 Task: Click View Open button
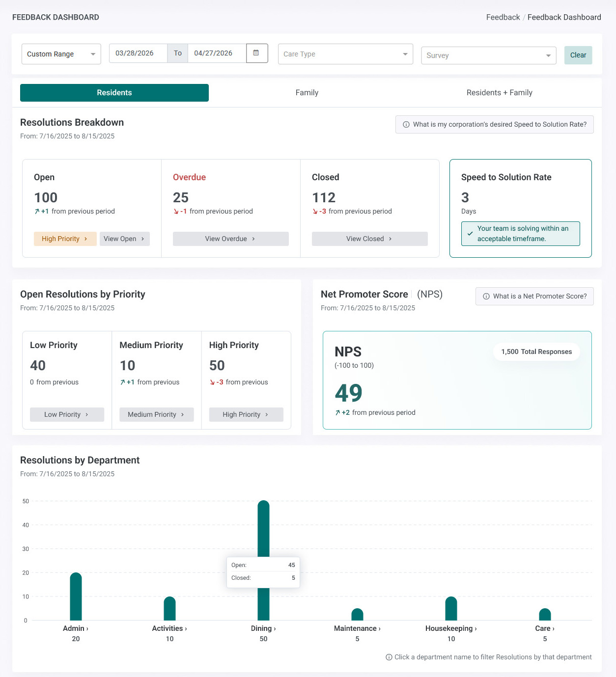[x=125, y=239]
